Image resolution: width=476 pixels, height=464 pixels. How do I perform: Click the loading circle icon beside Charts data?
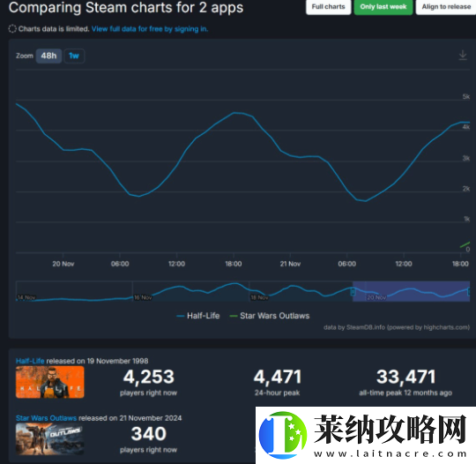point(12,29)
